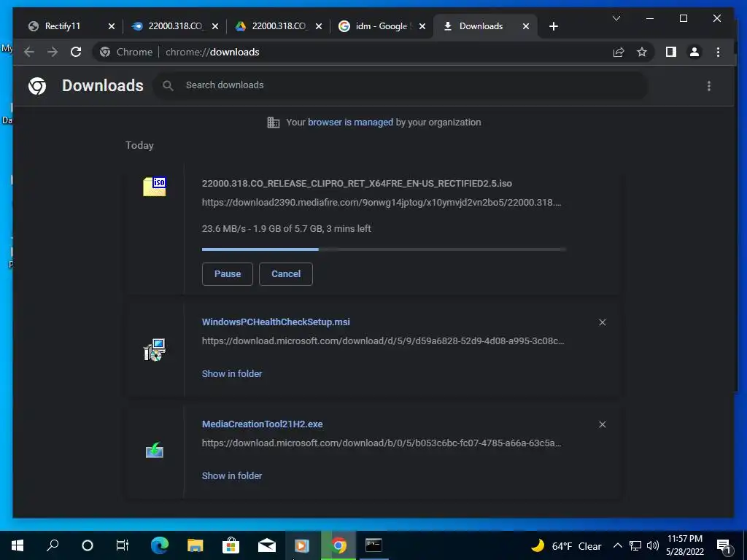Screen dimensions: 747x560
Task: Open the mediafire download URL link
Action: (381, 203)
